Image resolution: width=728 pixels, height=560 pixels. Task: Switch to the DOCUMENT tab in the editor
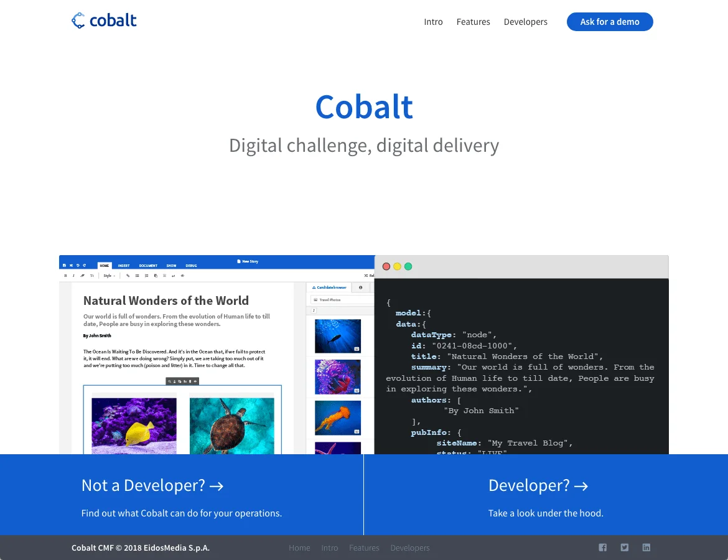[148, 266]
